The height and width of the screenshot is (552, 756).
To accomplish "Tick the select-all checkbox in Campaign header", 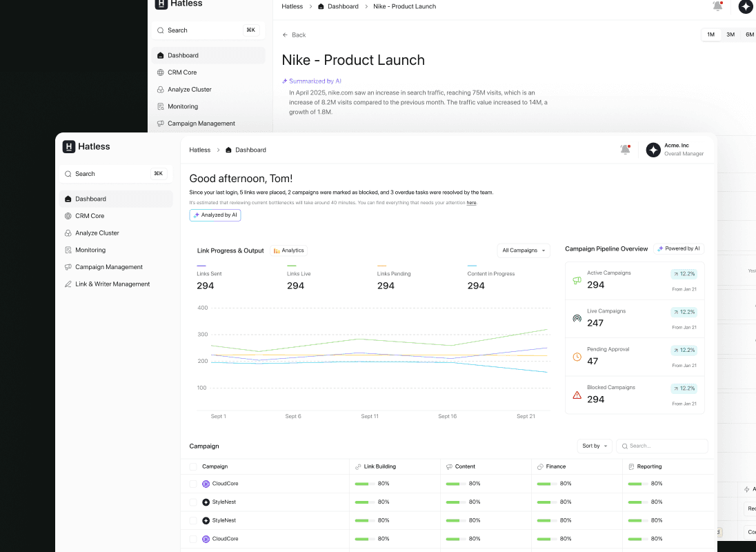I will point(193,466).
